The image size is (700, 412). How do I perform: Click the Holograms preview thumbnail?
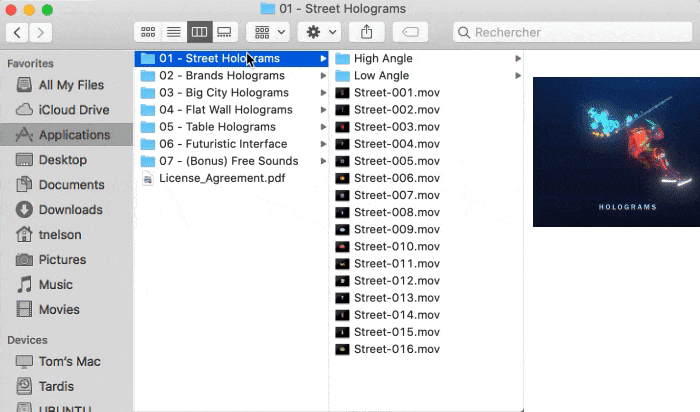(616, 152)
